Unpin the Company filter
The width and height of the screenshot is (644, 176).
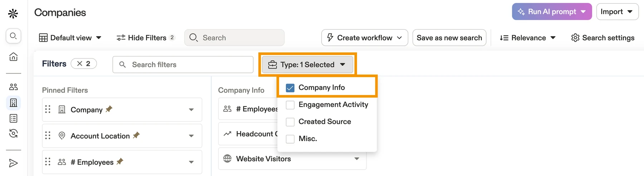[x=109, y=109]
